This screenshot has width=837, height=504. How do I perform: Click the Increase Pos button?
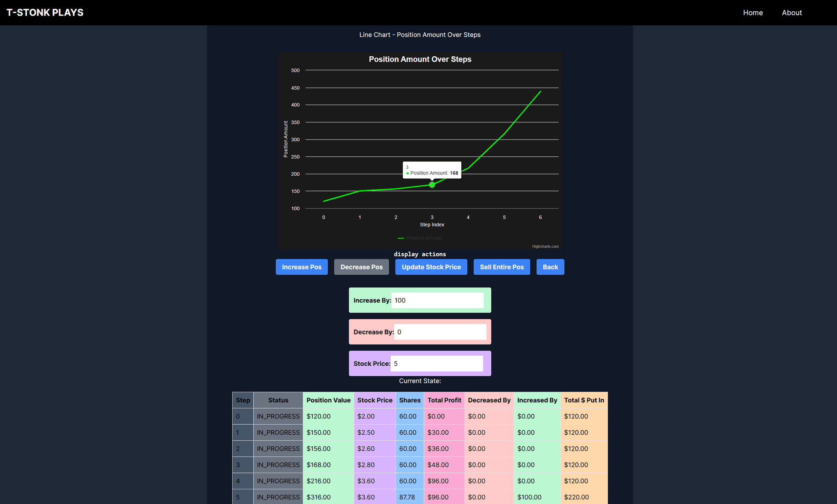tap(302, 267)
